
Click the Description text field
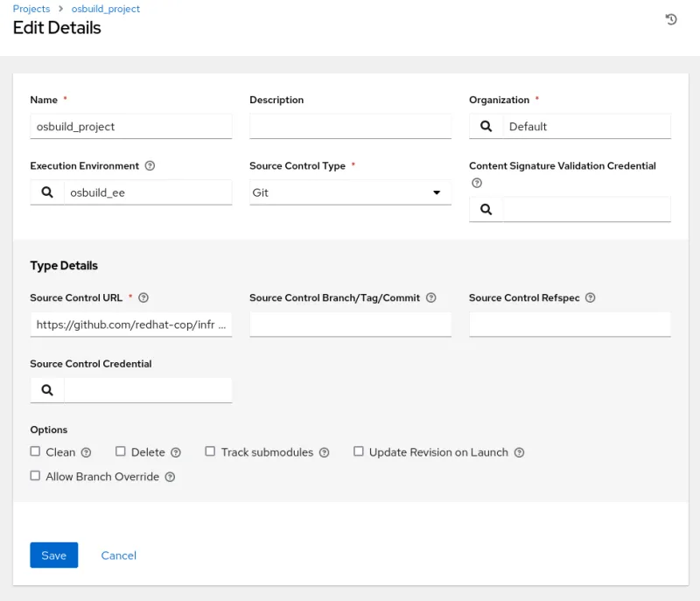(350, 127)
